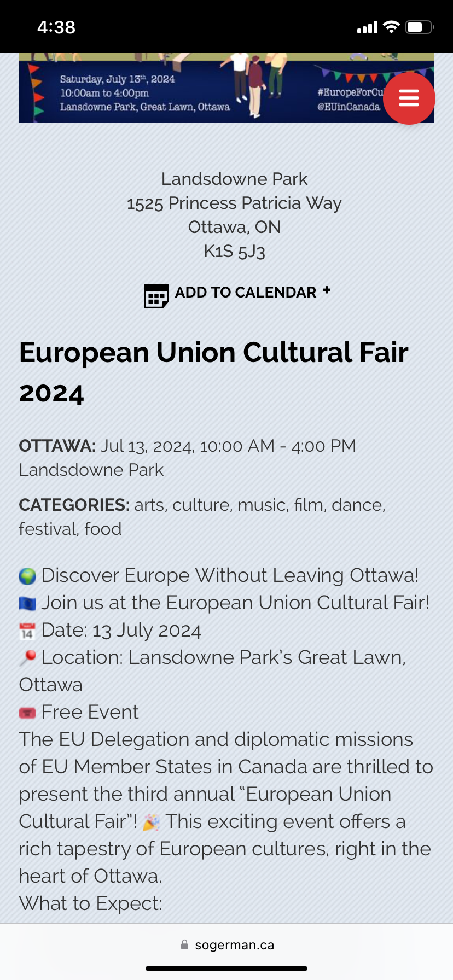Tap the 4:38 clock in status bar
453x980 pixels.
tap(56, 27)
